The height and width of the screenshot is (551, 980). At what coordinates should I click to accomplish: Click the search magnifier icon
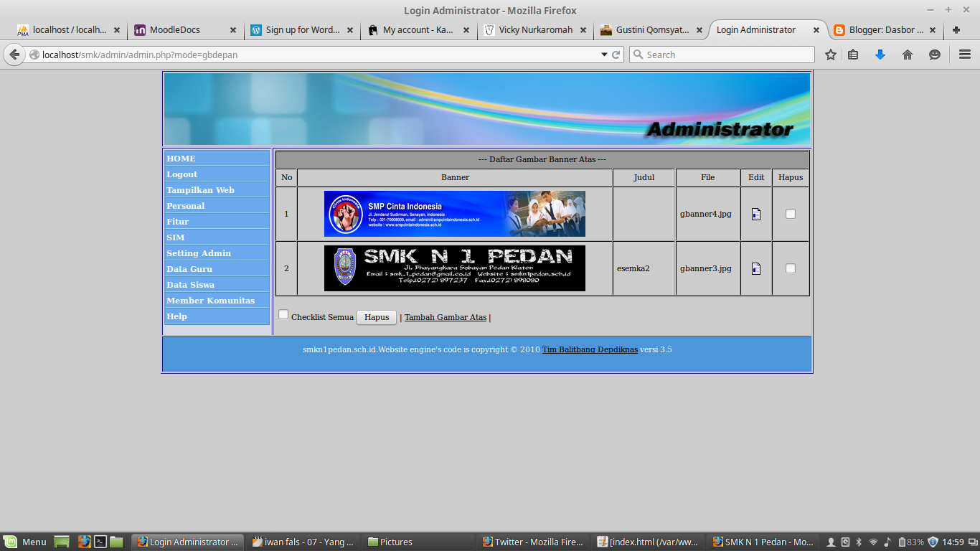pos(638,55)
